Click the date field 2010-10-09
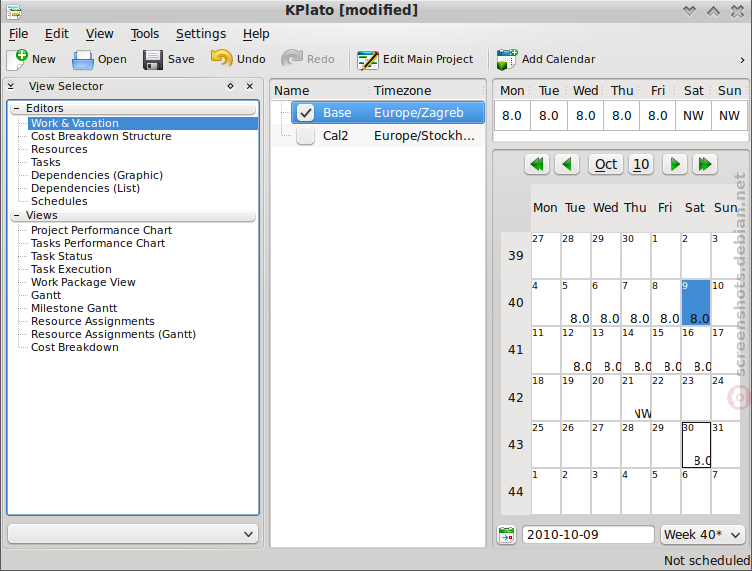The width and height of the screenshot is (752, 571). coord(588,535)
